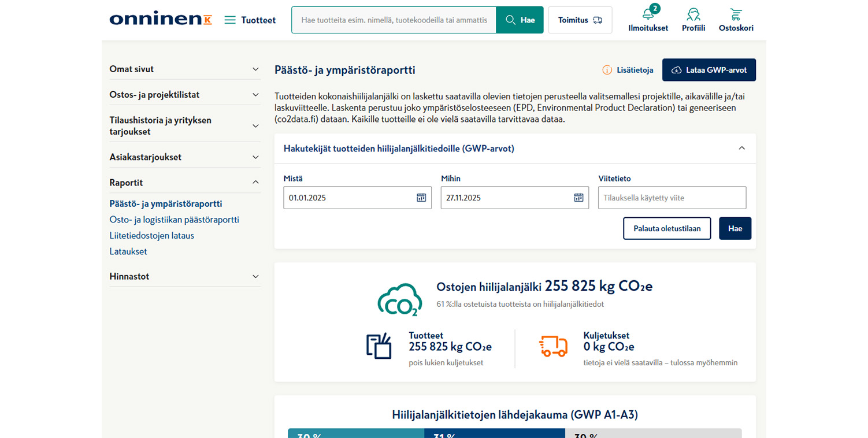868x438 pixels.
Task: Open Lataukset page
Action: 128,251
